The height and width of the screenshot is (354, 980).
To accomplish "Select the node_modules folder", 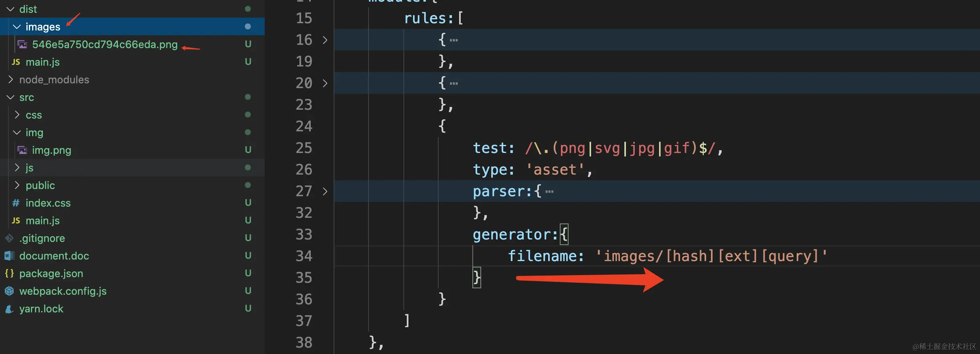I will [x=54, y=79].
